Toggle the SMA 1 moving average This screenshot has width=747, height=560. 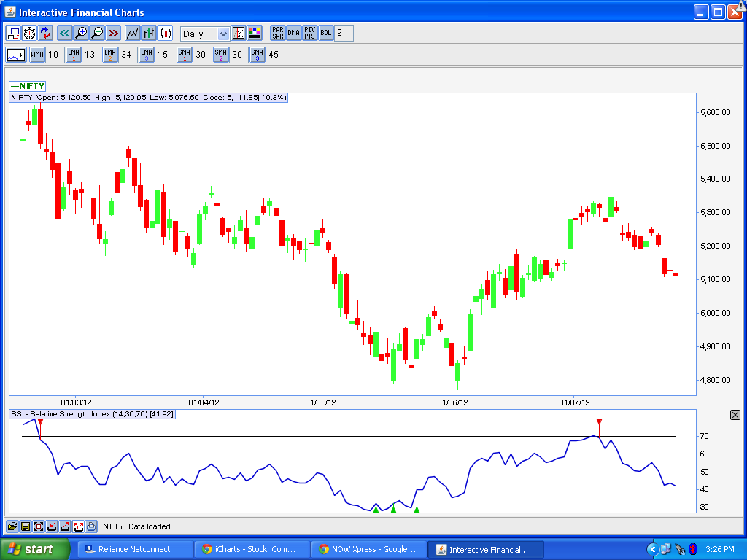(185, 55)
